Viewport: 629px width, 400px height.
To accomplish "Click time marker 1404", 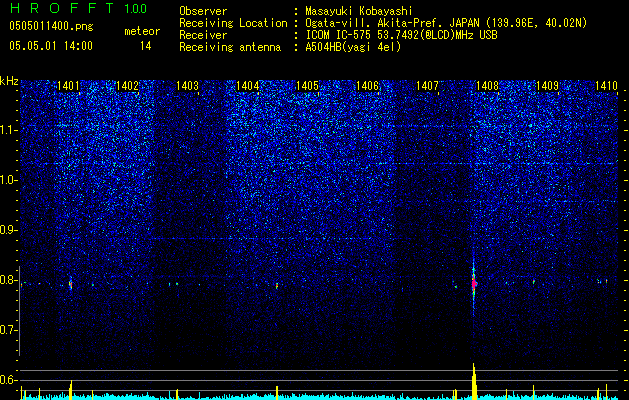I will coord(248,85).
